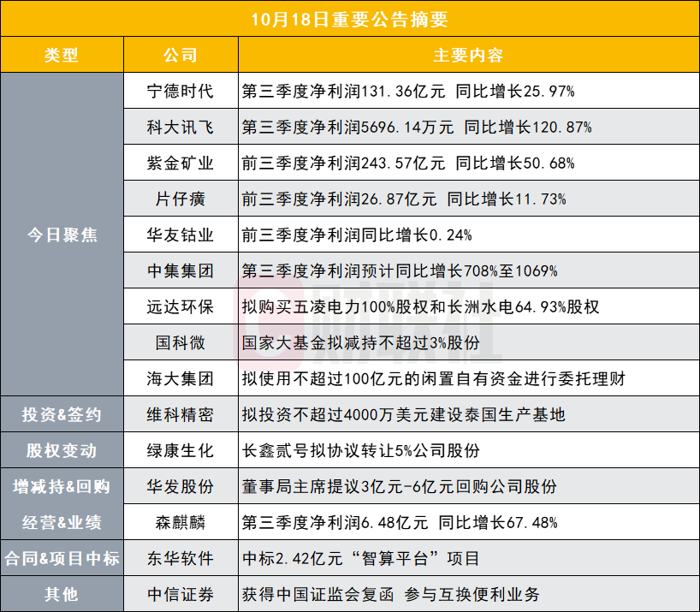Screen dimensions: 700x612
Task: Select the content containing '26.87亿元'
Action: 404,199
